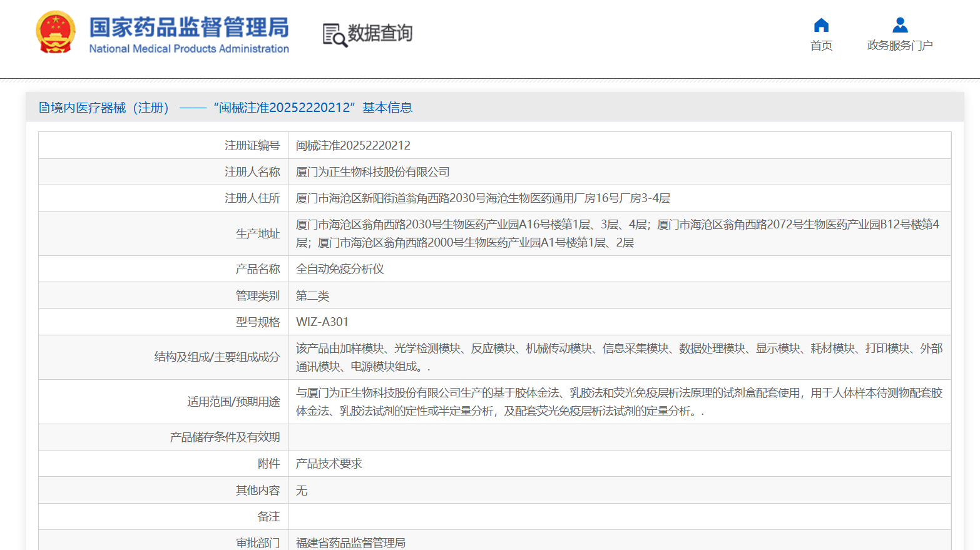Viewport: 980px width, 550px height.
Task: Click the 国家药品监督管理局 title
Action: click(x=189, y=28)
